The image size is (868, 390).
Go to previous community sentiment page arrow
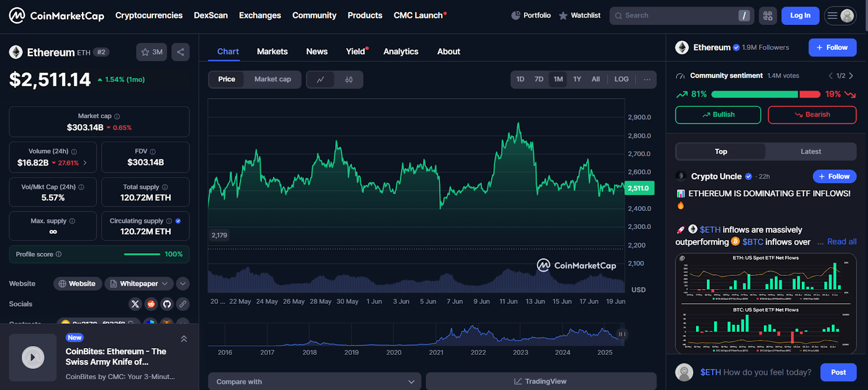(x=830, y=75)
